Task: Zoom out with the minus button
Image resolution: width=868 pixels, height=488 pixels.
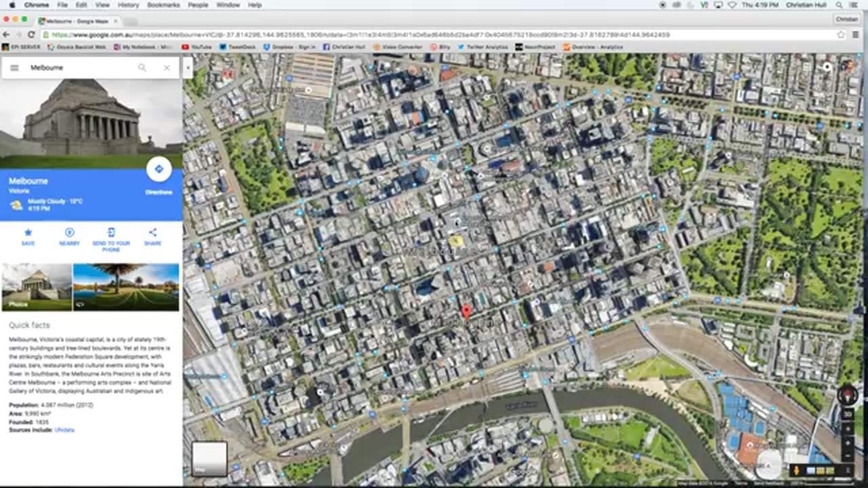Action: [x=848, y=455]
